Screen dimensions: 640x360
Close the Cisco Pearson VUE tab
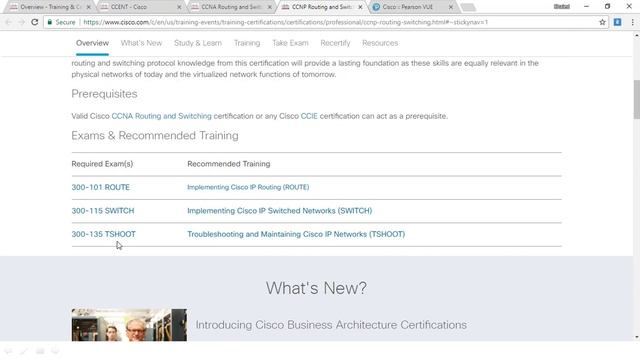(x=451, y=7)
